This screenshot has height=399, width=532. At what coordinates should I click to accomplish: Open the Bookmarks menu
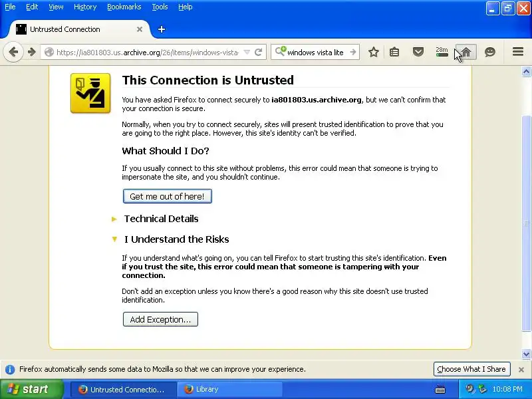click(124, 7)
